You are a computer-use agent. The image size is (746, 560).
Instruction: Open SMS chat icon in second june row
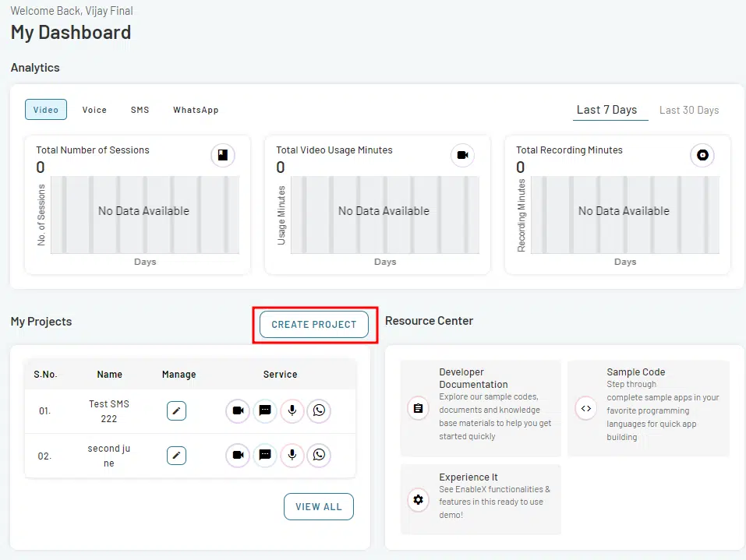pos(265,455)
